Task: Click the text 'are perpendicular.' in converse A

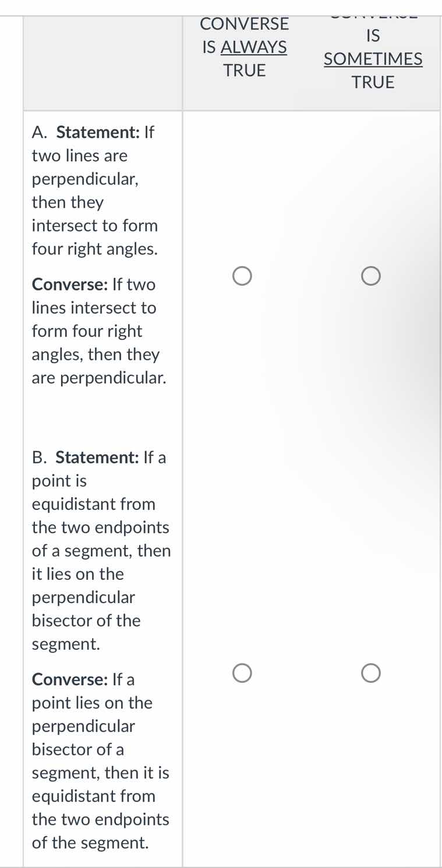Action: 99,378
